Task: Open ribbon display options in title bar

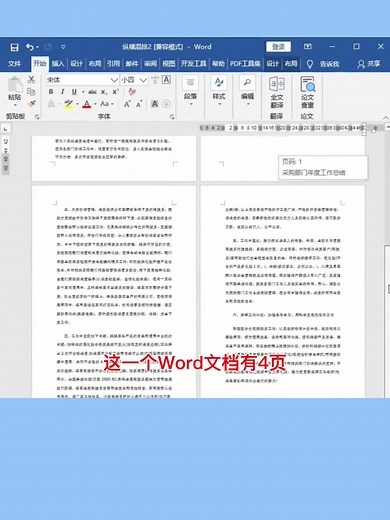Action: (x=308, y=47)
